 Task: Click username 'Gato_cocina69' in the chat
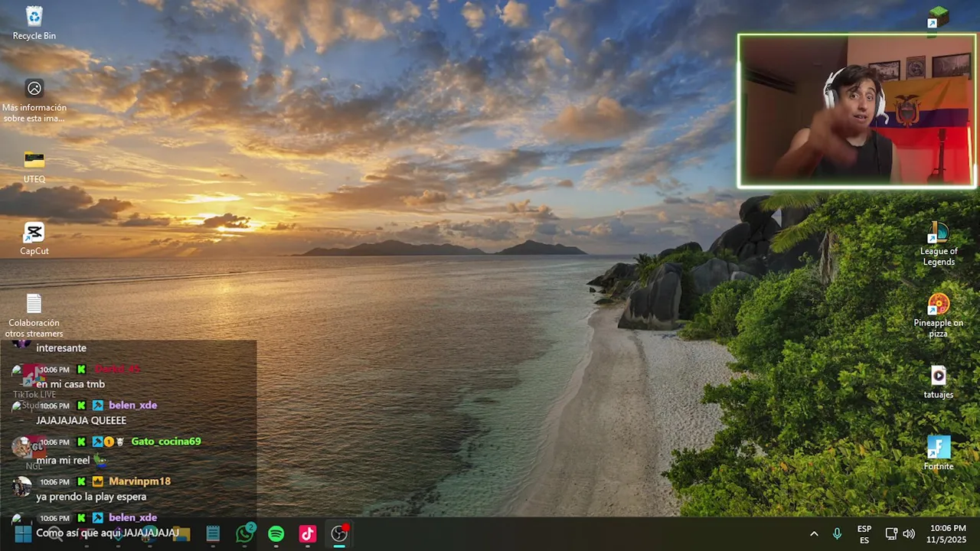(x=166, y=442)
